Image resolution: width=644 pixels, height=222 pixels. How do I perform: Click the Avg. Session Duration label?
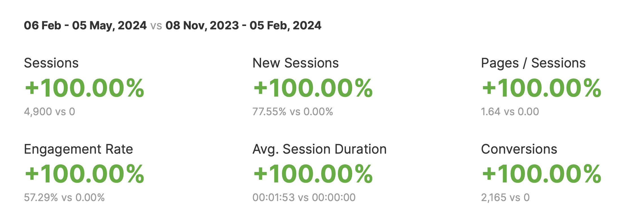click(319, 149)
